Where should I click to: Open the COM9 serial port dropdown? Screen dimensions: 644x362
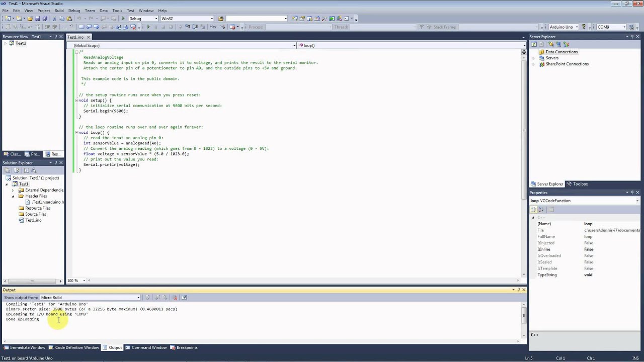point(624,27)
